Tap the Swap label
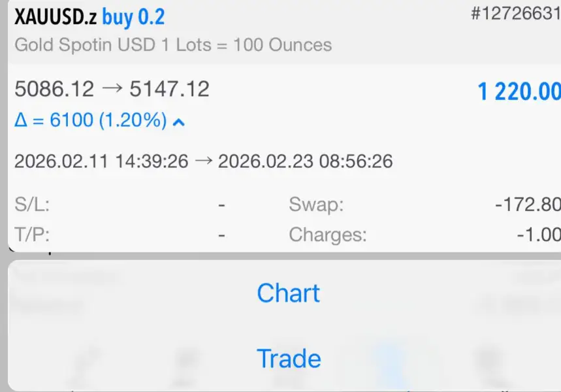 tap(316, 205)
